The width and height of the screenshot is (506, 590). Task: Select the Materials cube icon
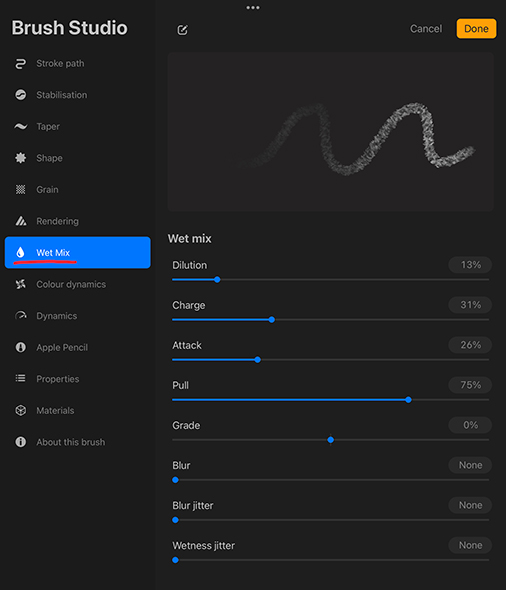21,410
